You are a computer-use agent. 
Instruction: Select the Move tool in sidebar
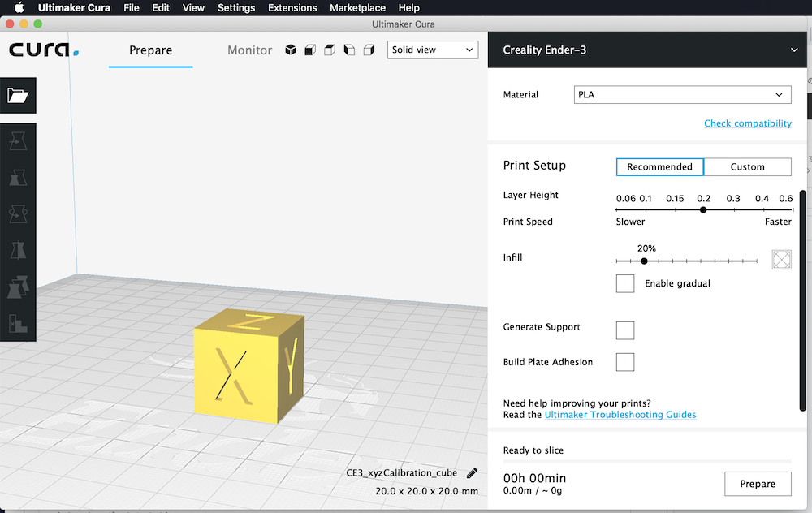pyautogui.click(x=18, y=141)
